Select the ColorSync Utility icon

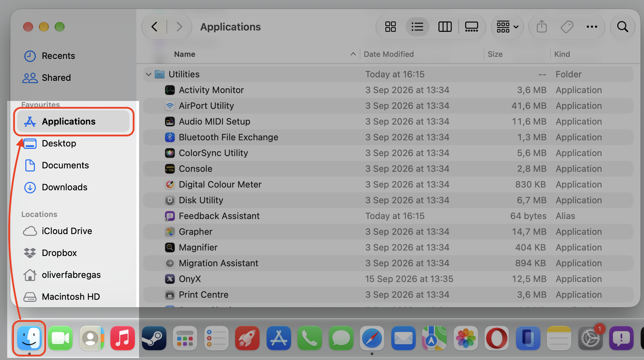[x=170, y=153]
